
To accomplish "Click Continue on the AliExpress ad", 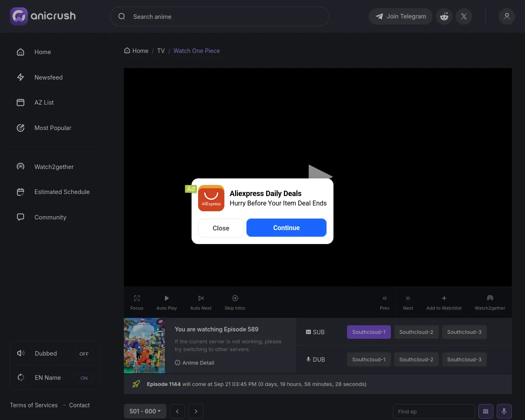I will pos(286,228).
